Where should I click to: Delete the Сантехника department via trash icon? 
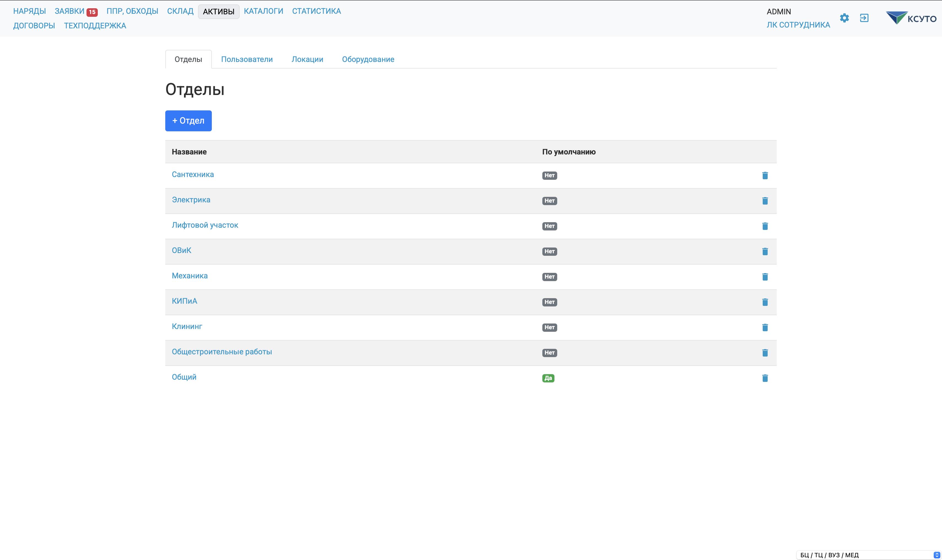(x=765, y=175)
